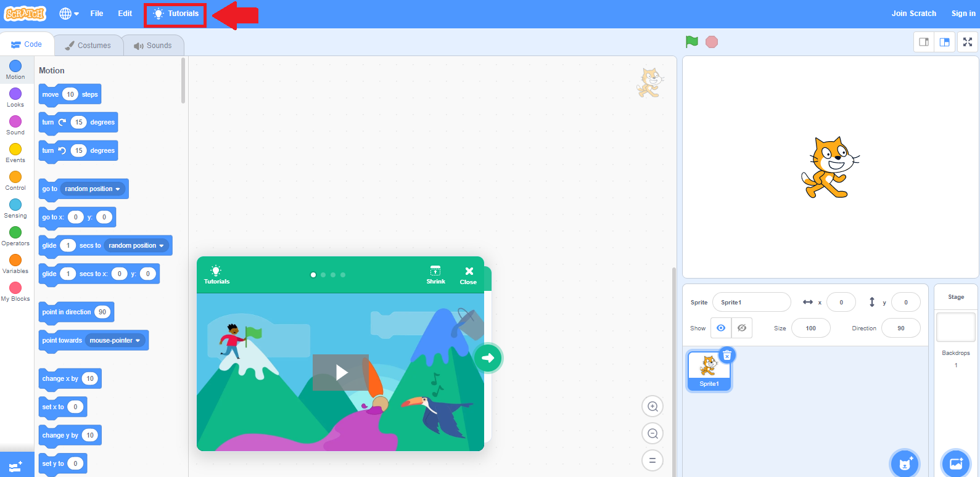
Task: Switch to the Code tab
Action: pyautogui.click(x=27, y=44)
